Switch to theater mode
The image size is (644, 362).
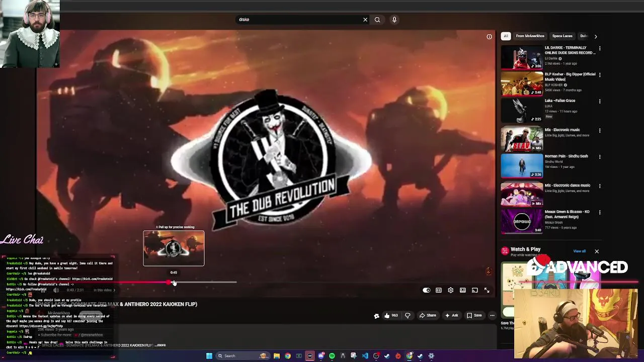coord(463,290)
